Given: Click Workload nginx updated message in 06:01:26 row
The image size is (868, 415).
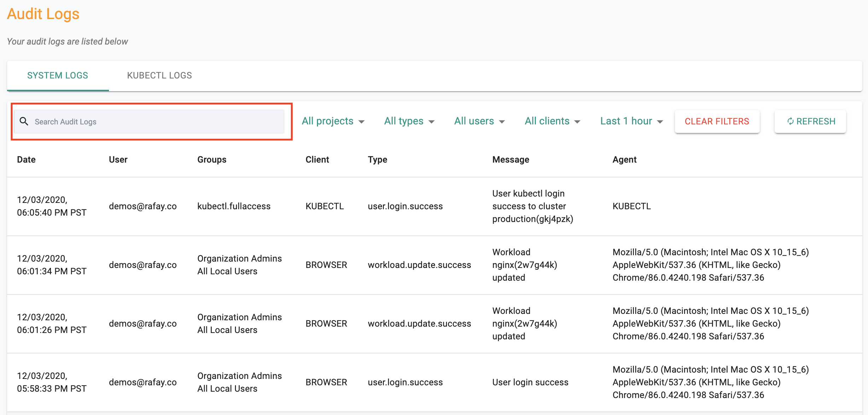Looking at the screenshot, I should point(525,323).
